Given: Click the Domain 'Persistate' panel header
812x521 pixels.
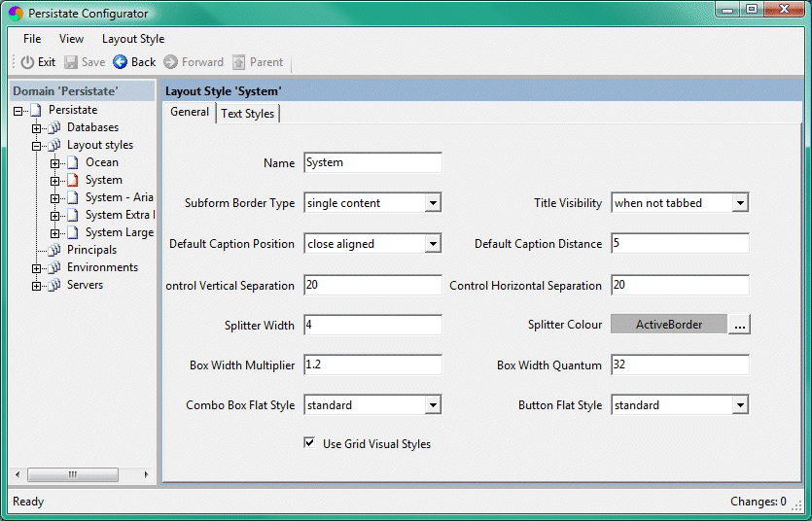Looking at the screenshot, I should (83, 91).
